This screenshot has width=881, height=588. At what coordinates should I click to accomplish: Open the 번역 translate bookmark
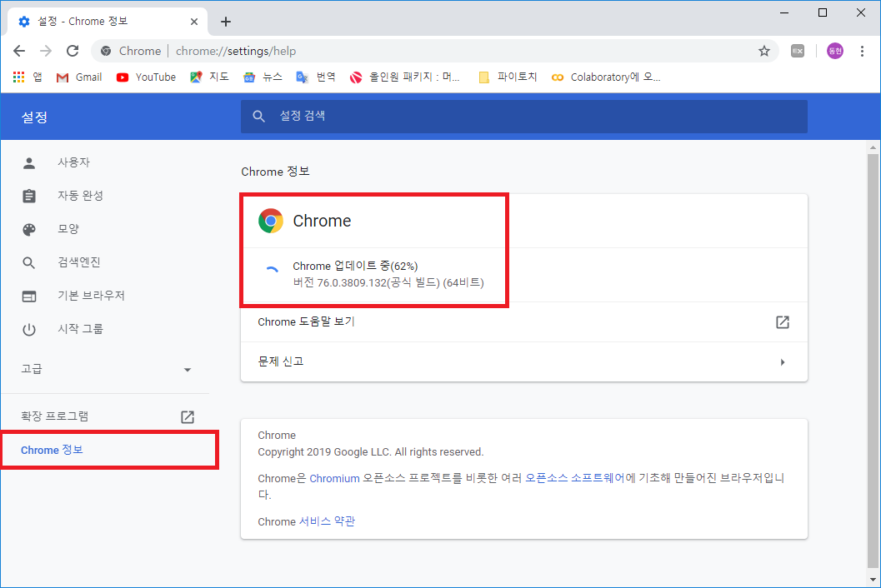[x=316, y=77]
